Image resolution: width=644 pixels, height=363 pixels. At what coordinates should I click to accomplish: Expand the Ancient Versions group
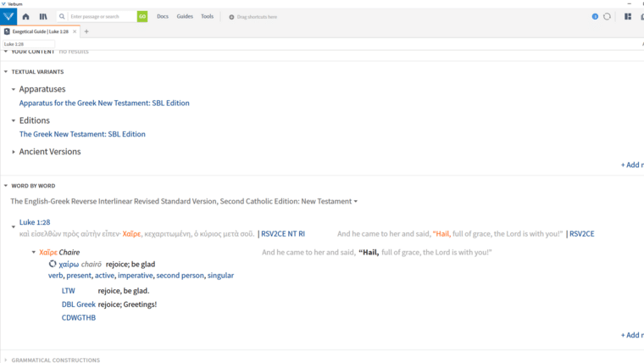click(14, 152)
